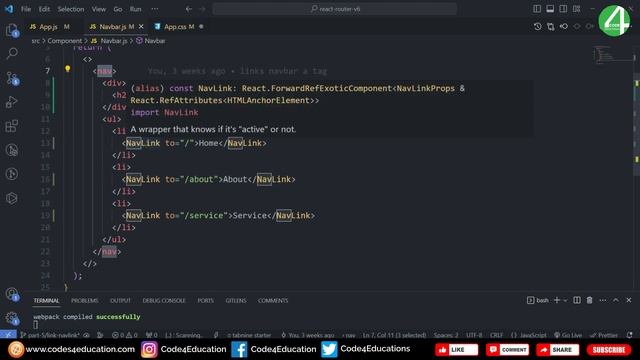640x360 pixels.
Task: Click the commit graph icon in the editor toolbar
Action: (564, 27)
